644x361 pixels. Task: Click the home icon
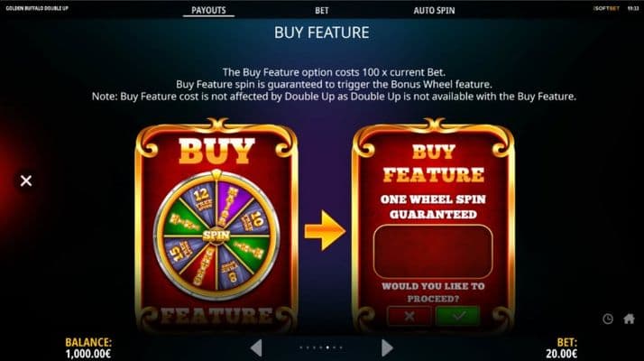[x=629, y=319]
